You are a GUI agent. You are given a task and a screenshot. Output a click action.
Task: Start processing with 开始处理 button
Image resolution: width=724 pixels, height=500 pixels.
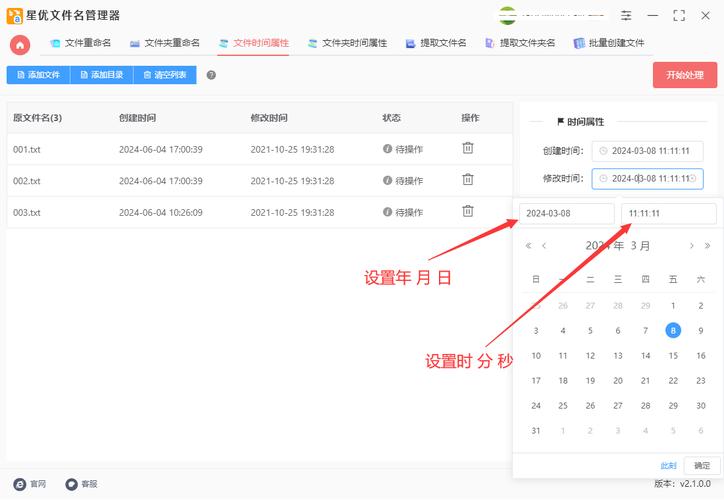685,75
